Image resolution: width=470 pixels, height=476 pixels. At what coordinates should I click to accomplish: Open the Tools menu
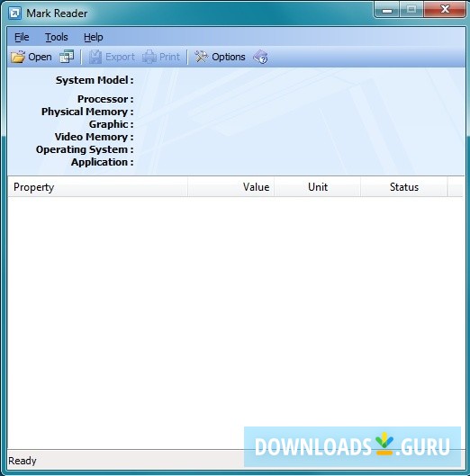pos(57,37)
